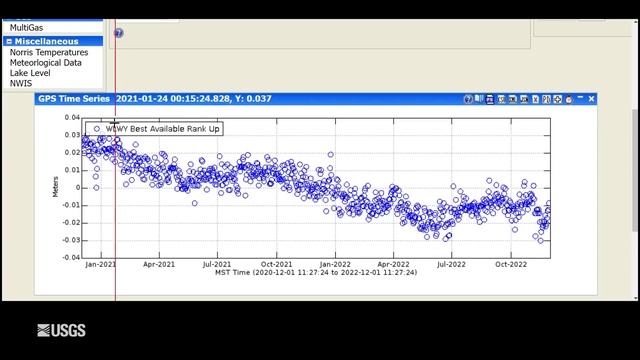The image size is (640, 360).
Task: Click the MST Time axis label below chart
Action: 316,272
